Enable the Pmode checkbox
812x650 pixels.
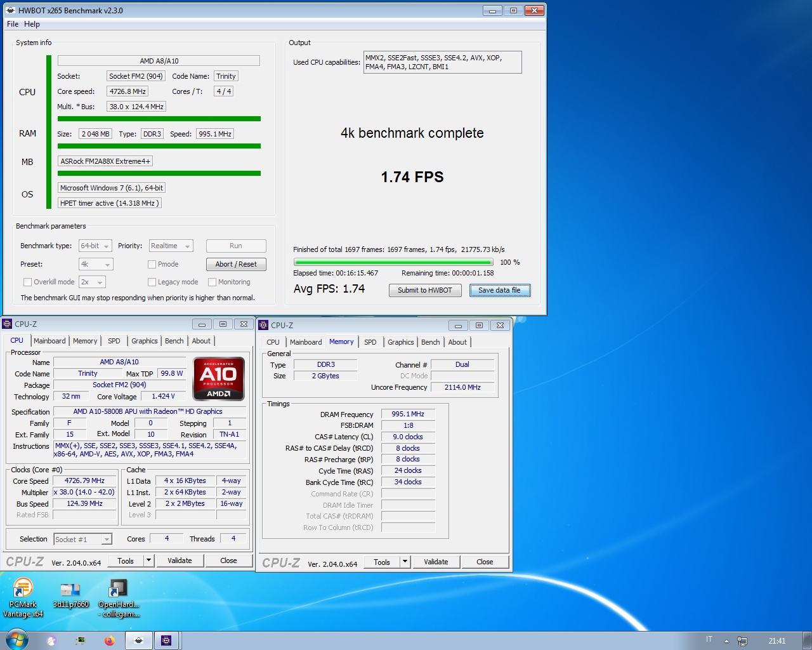[152, 264]
